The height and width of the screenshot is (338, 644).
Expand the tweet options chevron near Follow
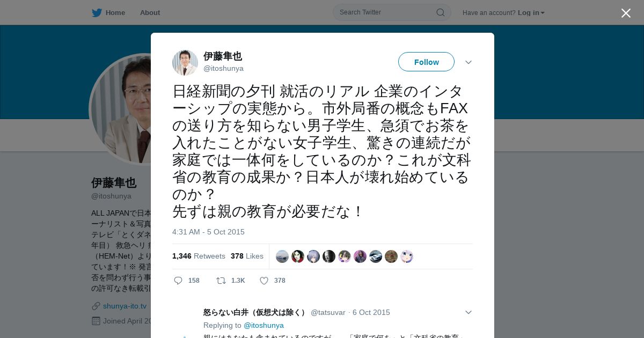point(469,62)
